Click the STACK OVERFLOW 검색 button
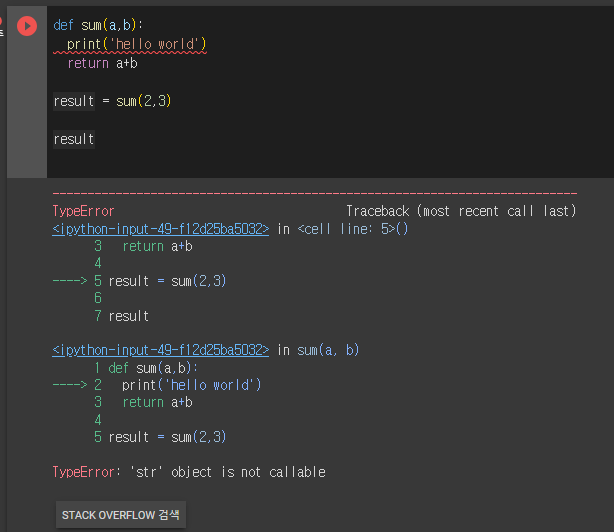Image resolution: width=614 pixels, height=532 pixels. 121,515
